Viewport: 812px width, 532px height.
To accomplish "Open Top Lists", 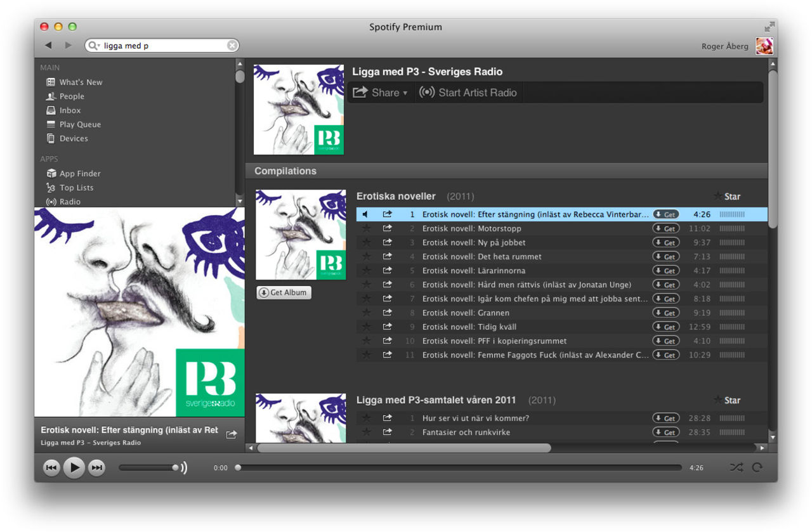I will 76,188.
